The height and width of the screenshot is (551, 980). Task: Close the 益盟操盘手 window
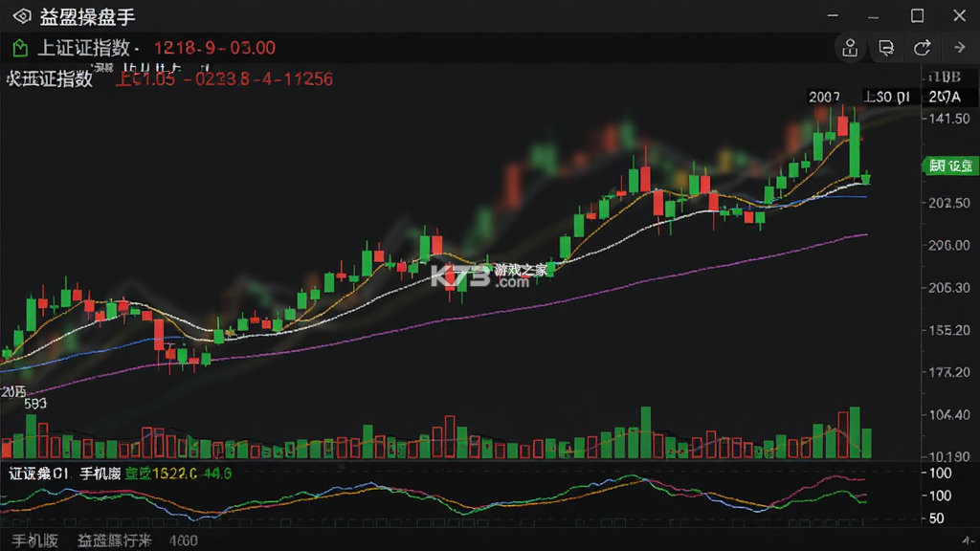(959, 15)
